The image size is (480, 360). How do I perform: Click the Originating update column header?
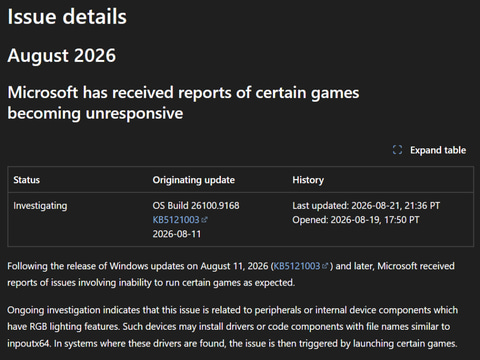click(194, 180)
